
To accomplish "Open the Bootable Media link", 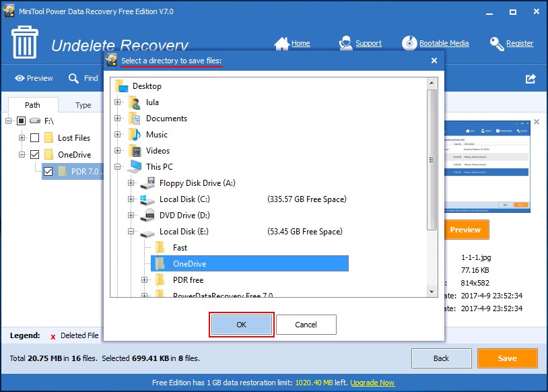I will click(444, 43).
